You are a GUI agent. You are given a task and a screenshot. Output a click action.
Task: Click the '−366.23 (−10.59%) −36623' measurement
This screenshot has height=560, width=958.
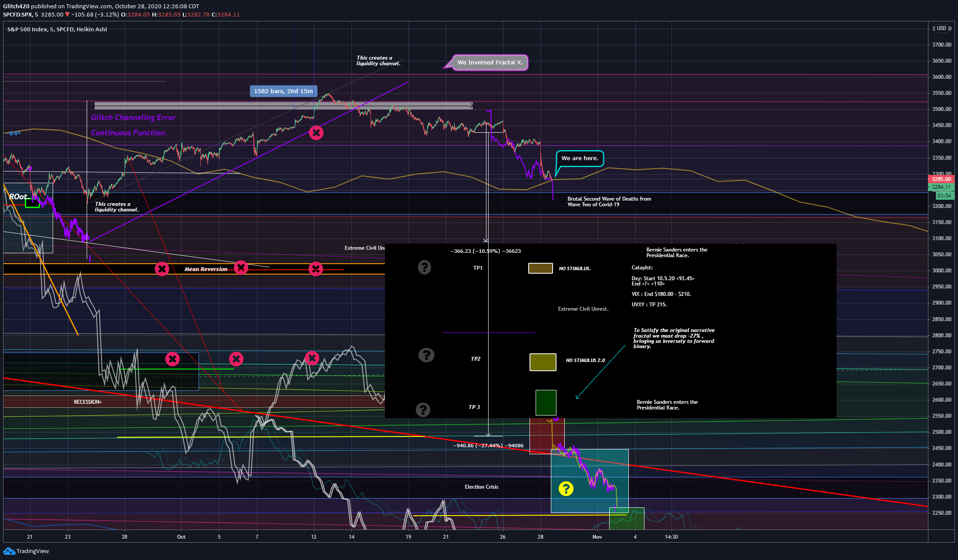(486, 251)
